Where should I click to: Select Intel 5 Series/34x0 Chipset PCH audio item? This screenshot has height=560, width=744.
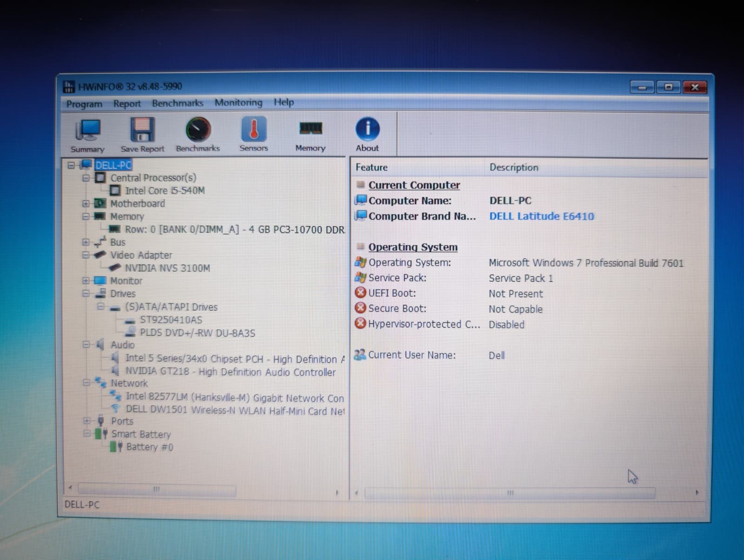point(235,359)
